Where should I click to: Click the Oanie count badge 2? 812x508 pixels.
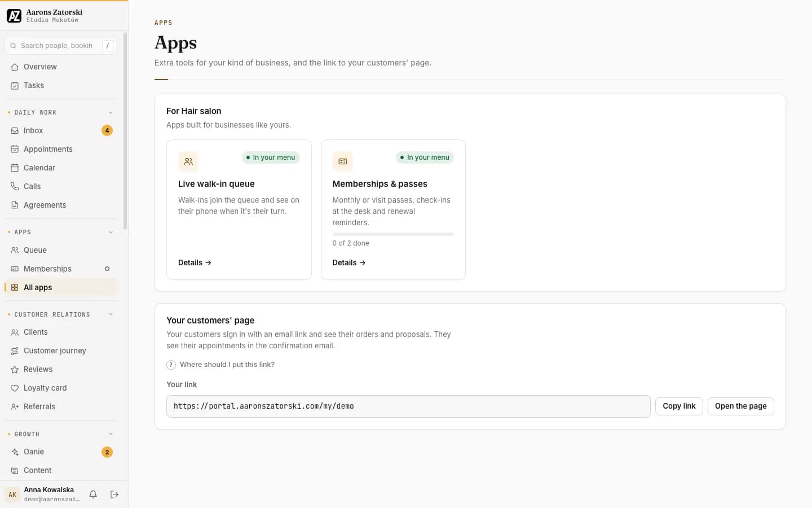(107, 452)
